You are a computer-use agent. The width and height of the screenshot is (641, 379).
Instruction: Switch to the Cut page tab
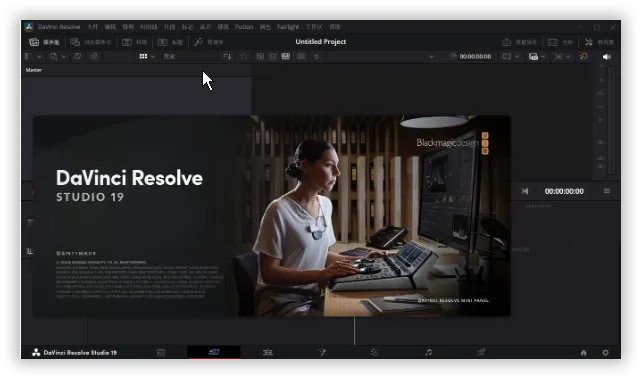coord(214,352)
